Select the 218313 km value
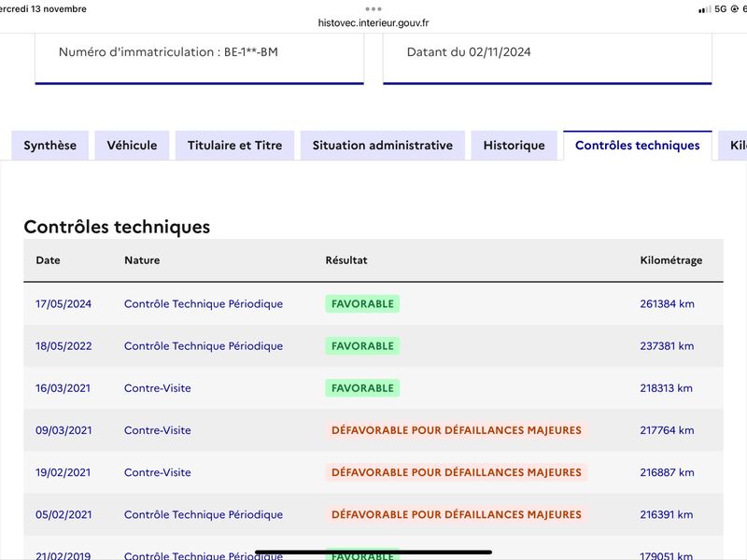Image resolution: width=747 pixels, height=560 pixels. pyautogui.click(x=666, y=388)
